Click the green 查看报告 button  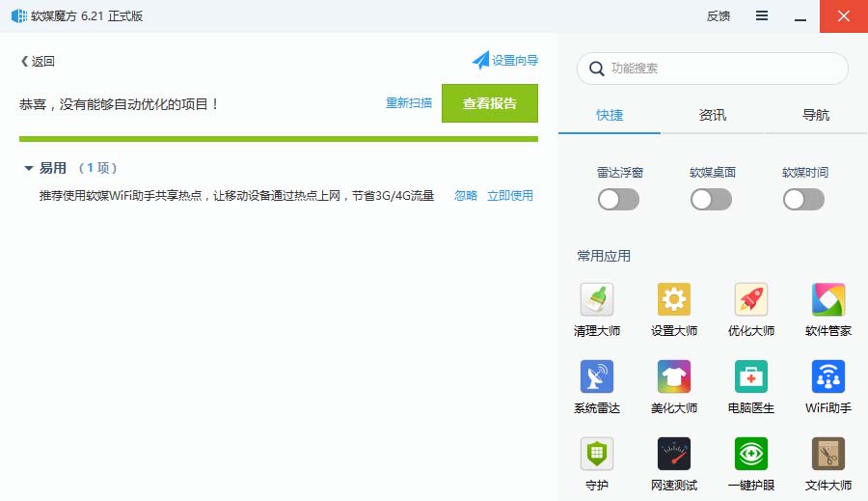coord(489,103)
